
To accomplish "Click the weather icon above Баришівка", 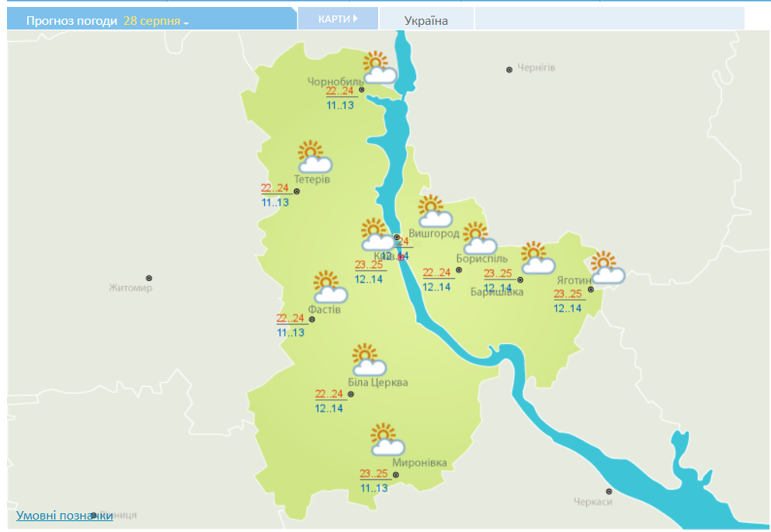I will point(537,258).
